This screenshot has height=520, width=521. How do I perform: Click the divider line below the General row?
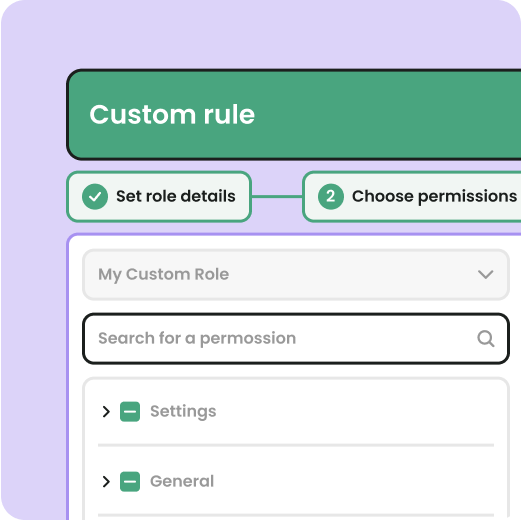(296, 515)
